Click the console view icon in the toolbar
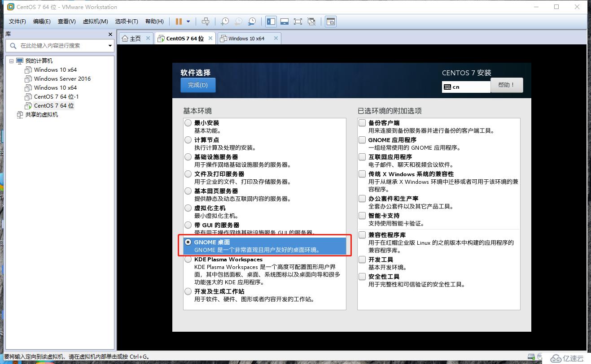Image resolution: width=591 pixels, height=364 pixels. 331,21
